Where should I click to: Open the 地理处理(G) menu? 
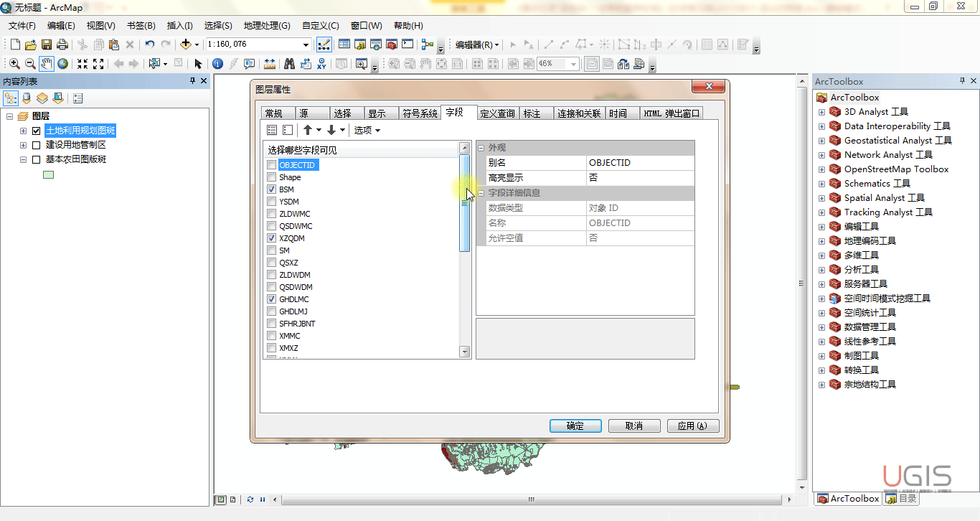tap(267, 26)
